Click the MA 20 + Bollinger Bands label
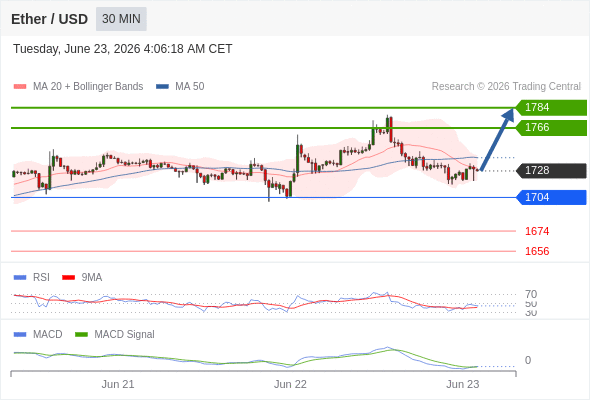Screen dimensions: 590x400 click(x=88, y=87)
